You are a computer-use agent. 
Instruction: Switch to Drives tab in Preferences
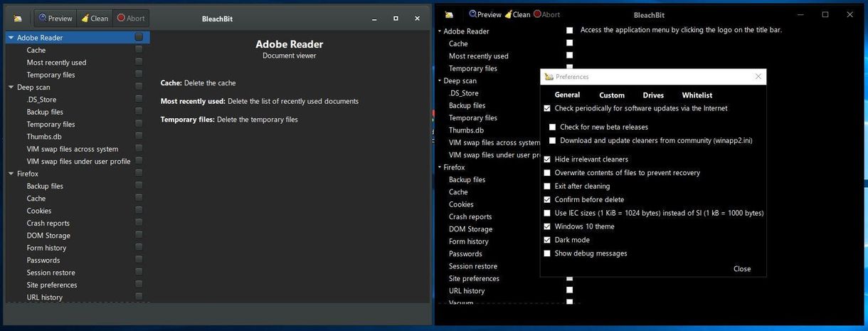point(653,95)
